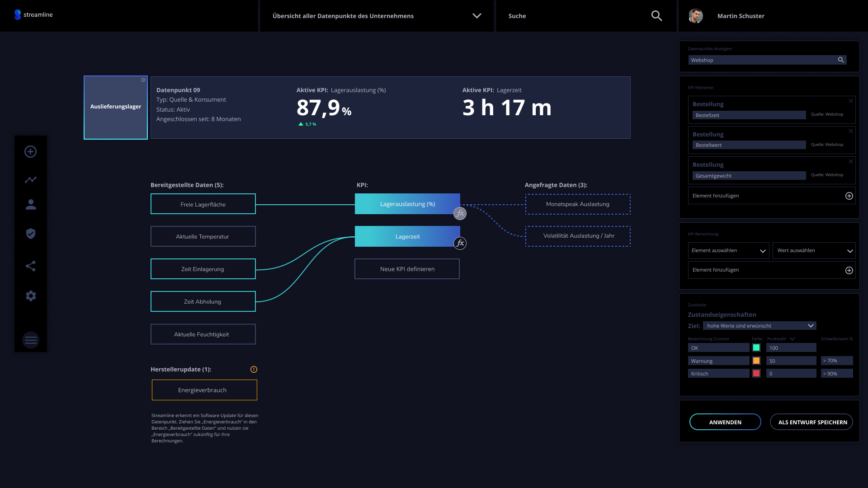Click Martin Schuster's avatar picture
This screenshot has height=488, width=868.
[x=696, y=16]
